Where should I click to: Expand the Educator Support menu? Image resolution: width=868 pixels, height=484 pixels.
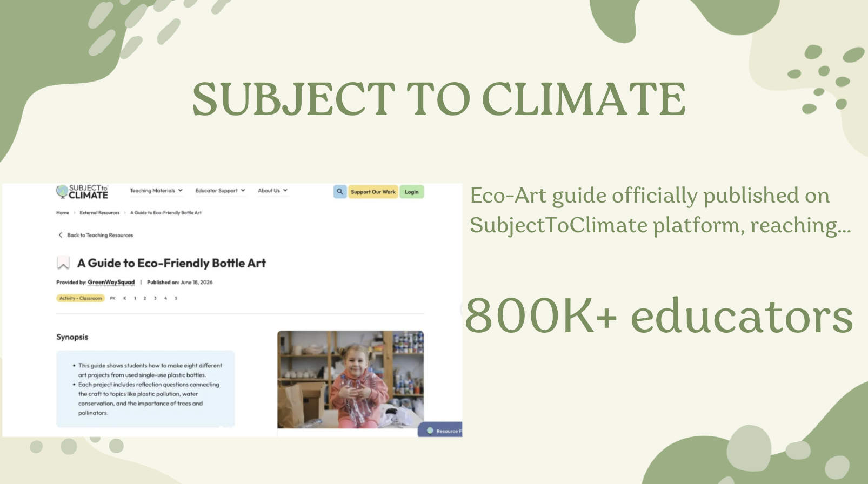coord(220,191)
